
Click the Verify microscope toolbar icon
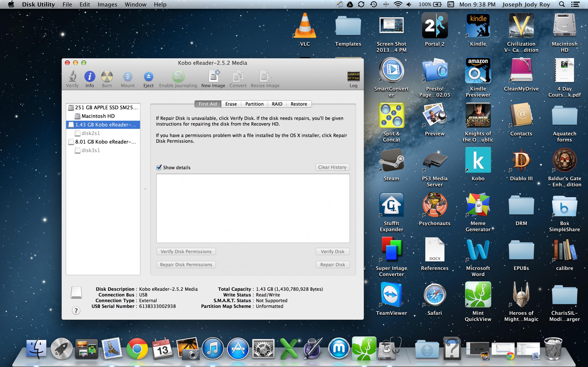pos(72,77)
